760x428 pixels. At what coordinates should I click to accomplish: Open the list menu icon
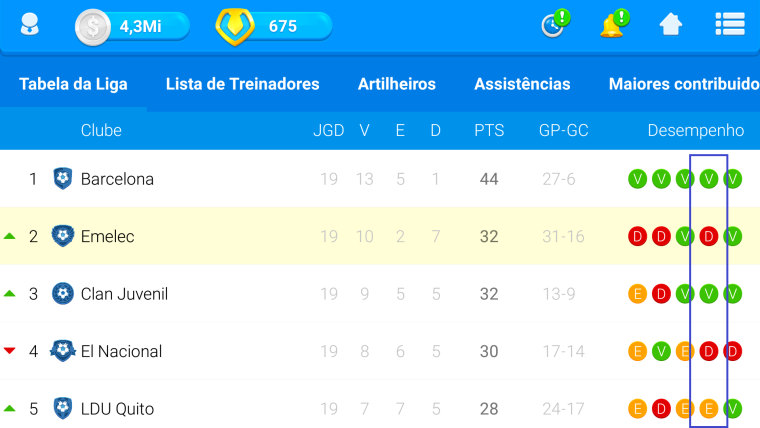[730, 24]
